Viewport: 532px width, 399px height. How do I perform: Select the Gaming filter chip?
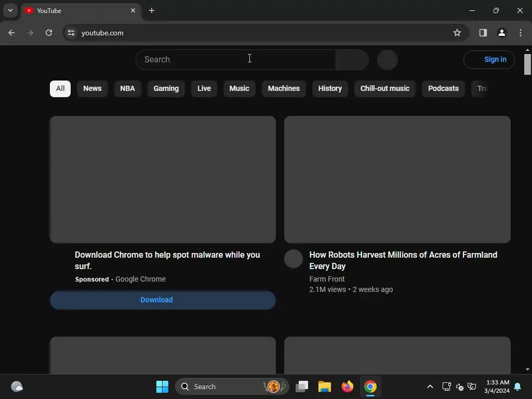[x=166, y=88]
